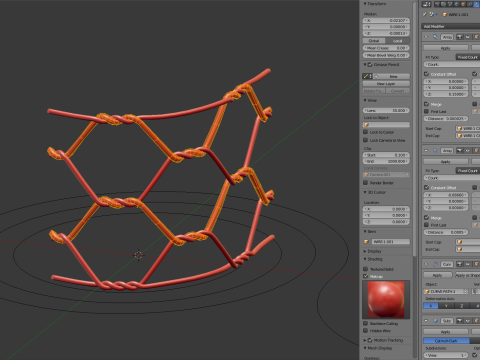The height and width of the screenshot is (360, 480).
Task: Apply the Subsurf modifier
Action: tap(446, 332)
